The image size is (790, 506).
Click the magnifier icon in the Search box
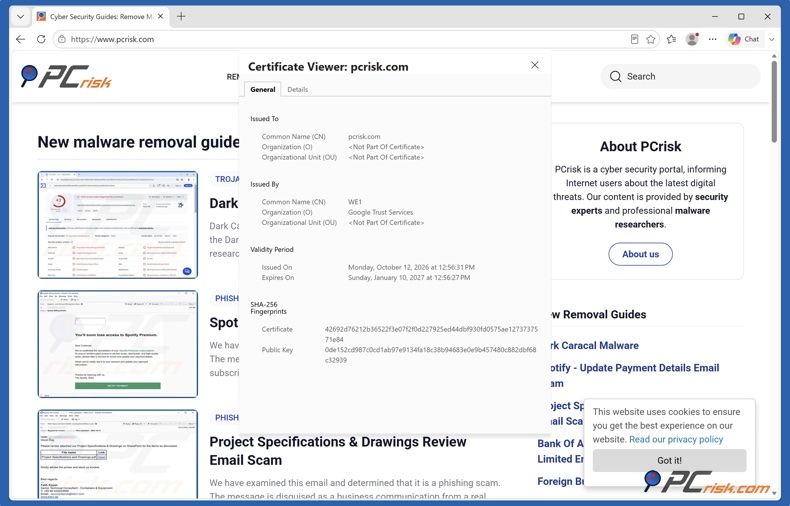615,77
